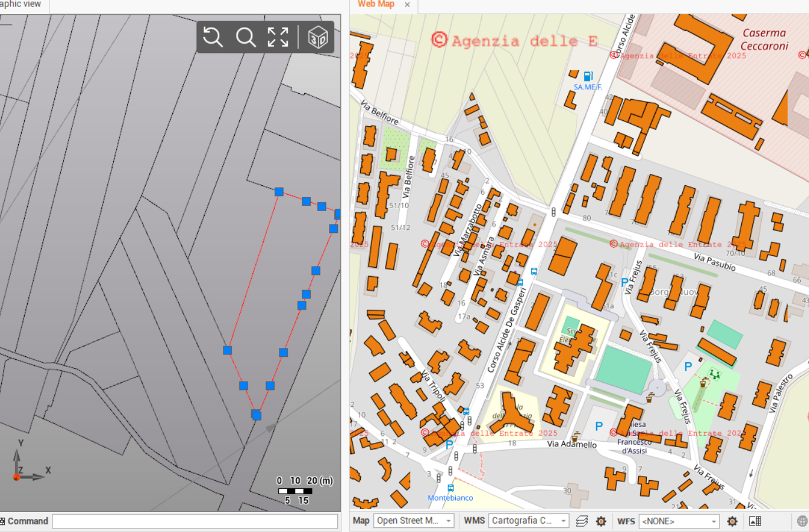Click the map image table icon
The image size is (809, 532).
755,521
